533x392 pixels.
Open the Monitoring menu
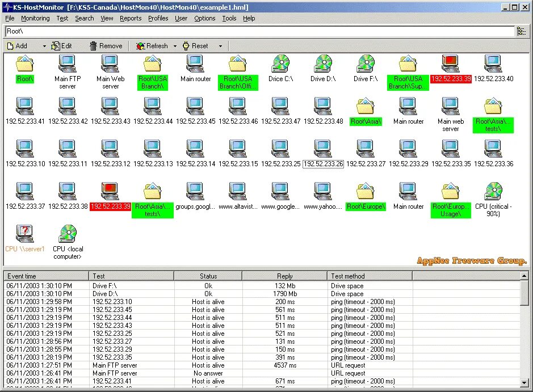(35, 18)
